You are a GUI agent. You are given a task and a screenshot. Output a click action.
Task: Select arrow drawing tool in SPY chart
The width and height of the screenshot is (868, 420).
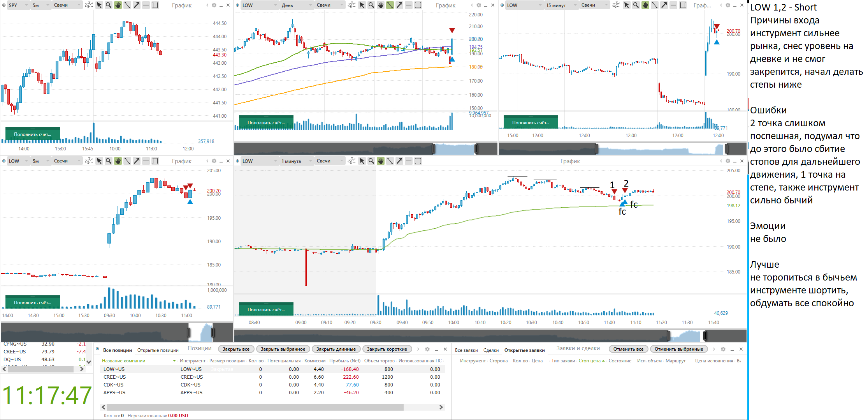137,5
